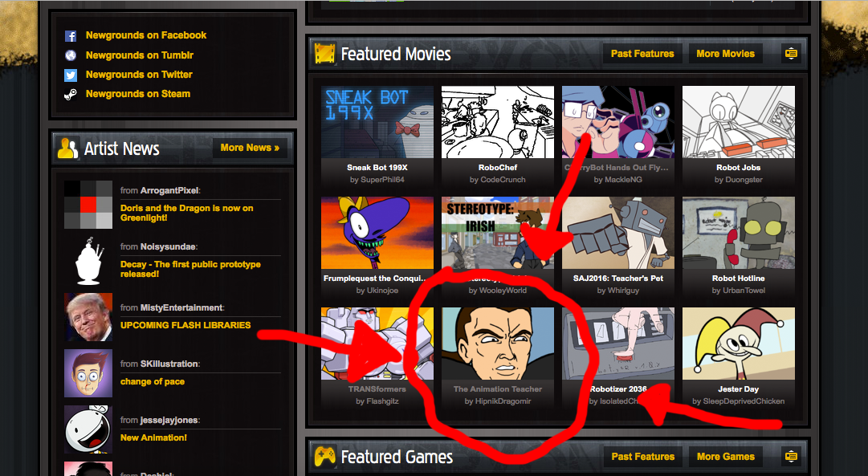
Task: Read the change of pace post
Action: [x=153, y=382]
